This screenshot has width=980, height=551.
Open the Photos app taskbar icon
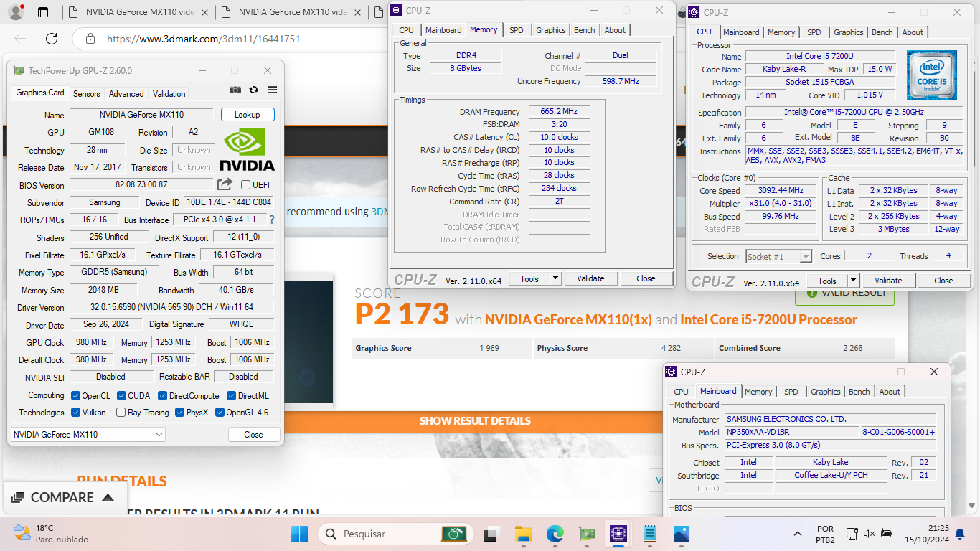(682, 534)
